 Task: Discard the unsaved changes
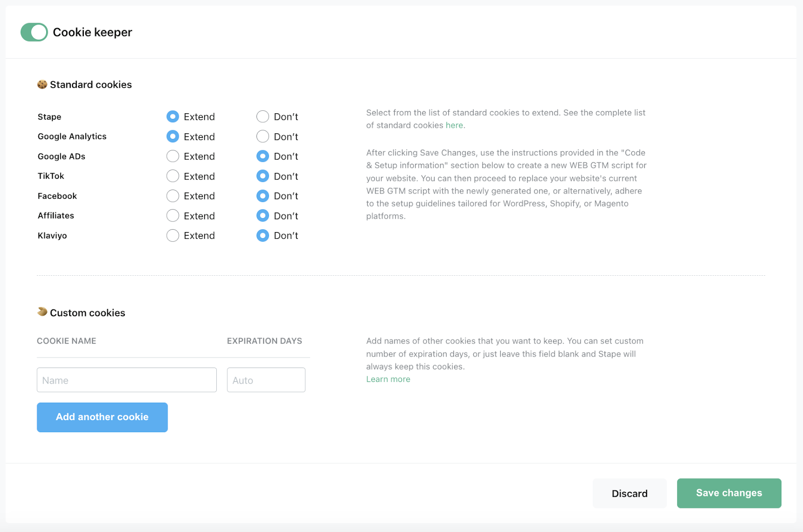[629, 493]
